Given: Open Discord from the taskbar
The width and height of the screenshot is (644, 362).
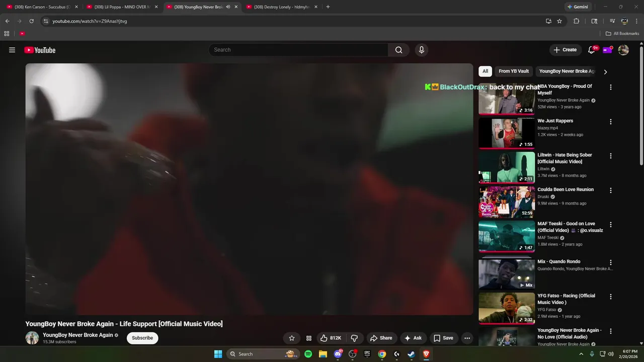Looking at the screenshot, I should pos(338,354).
